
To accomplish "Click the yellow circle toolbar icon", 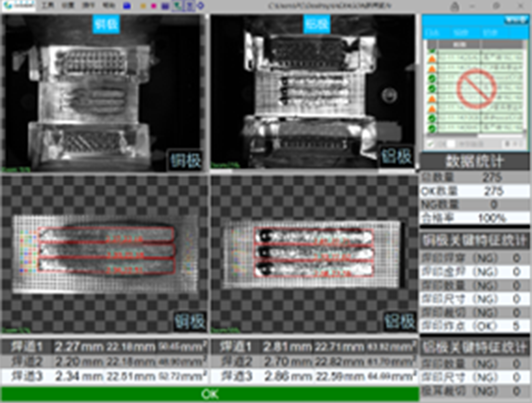I will click(143, 6).
